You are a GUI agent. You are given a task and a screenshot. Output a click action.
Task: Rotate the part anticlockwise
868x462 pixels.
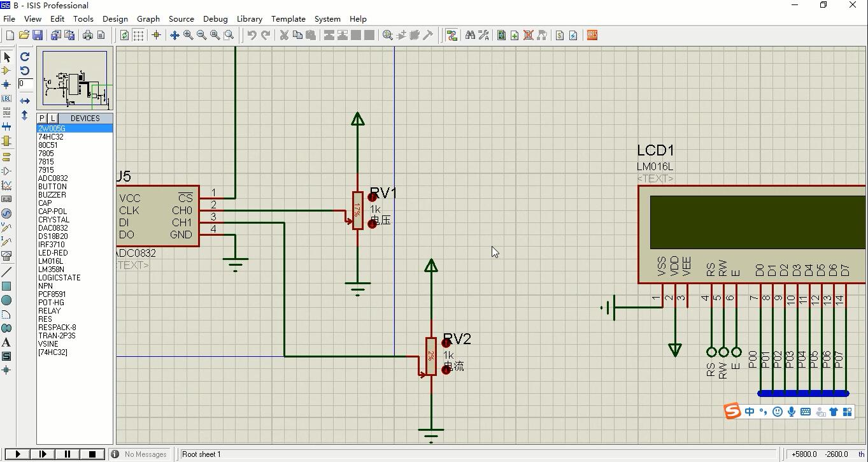click(x=25, y=71)
